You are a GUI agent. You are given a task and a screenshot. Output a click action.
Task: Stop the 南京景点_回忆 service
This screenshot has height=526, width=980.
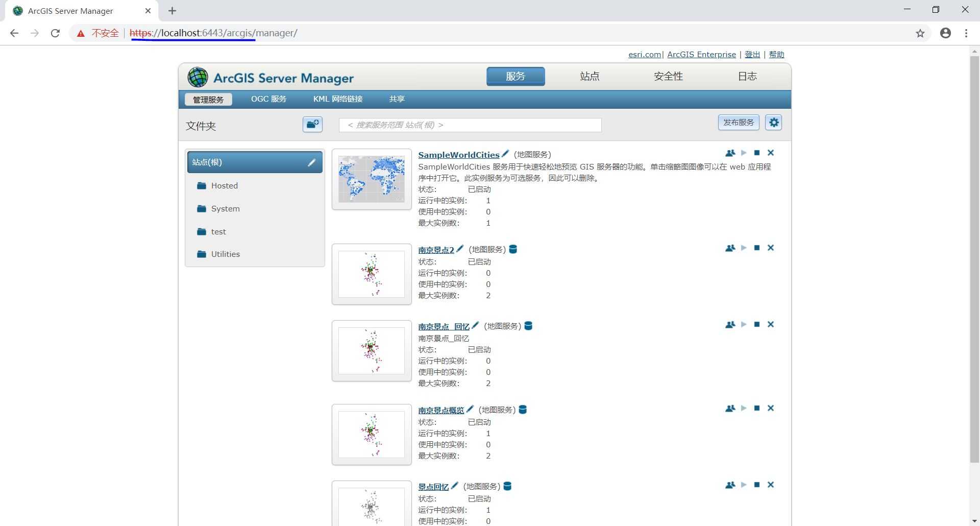[757, 324]
